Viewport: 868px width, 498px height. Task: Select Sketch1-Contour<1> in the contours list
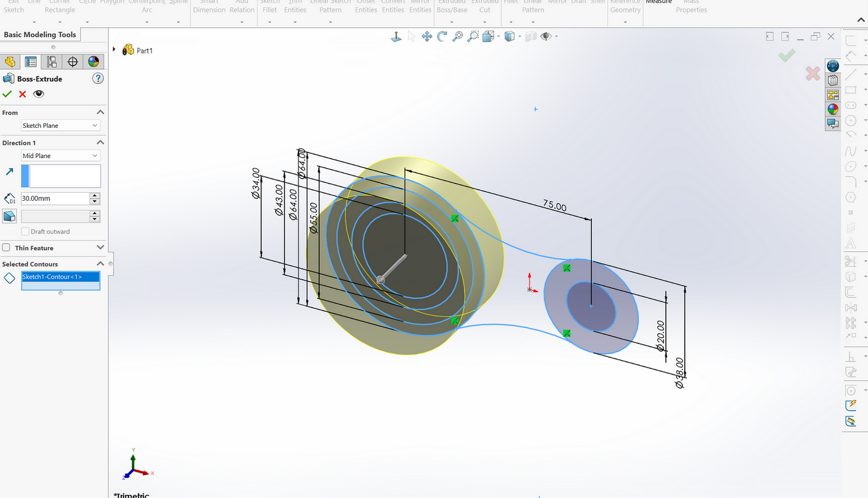click(x=61, y=277)
